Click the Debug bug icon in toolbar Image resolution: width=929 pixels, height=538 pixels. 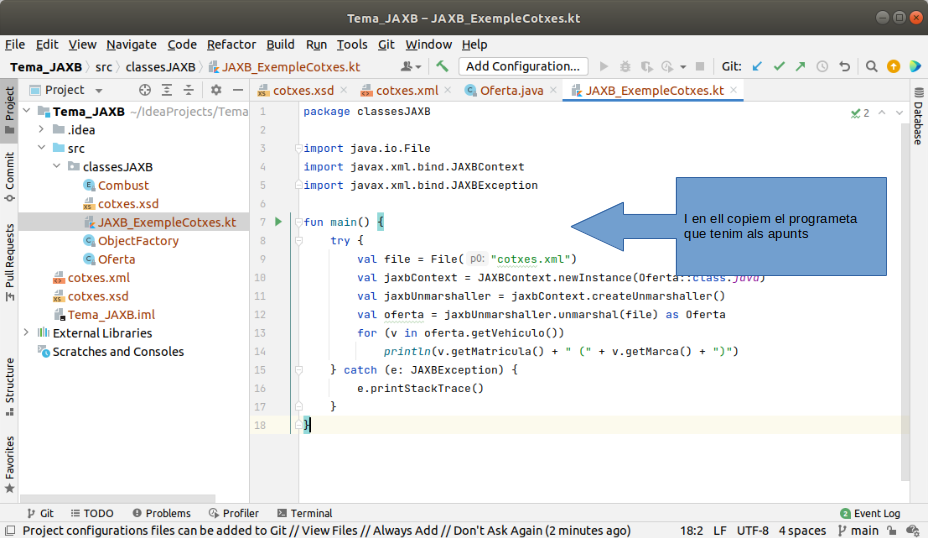point(625,66)
